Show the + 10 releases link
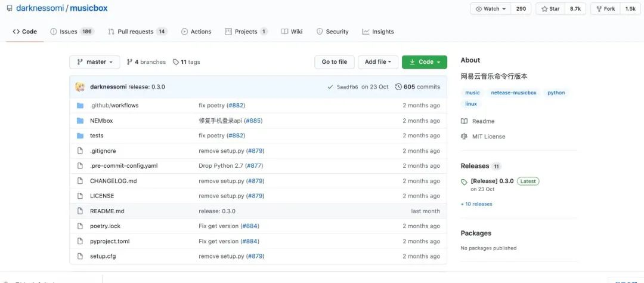Viewport: 644px width, 283px height. [x=476, y=204]
